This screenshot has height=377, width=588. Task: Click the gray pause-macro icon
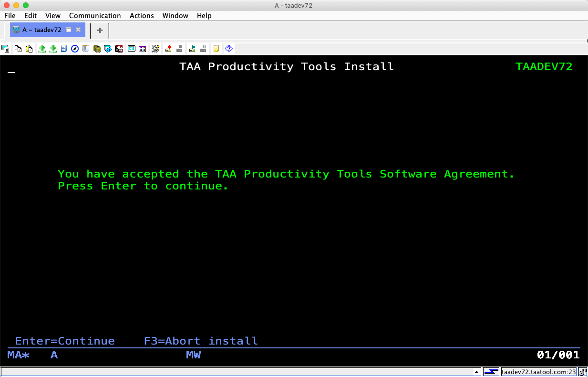pos(203,49)
